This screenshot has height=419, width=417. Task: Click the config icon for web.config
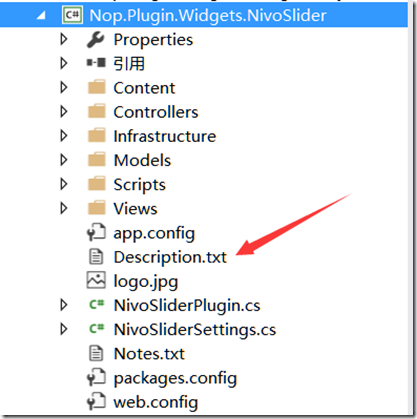tap(96, 401)
